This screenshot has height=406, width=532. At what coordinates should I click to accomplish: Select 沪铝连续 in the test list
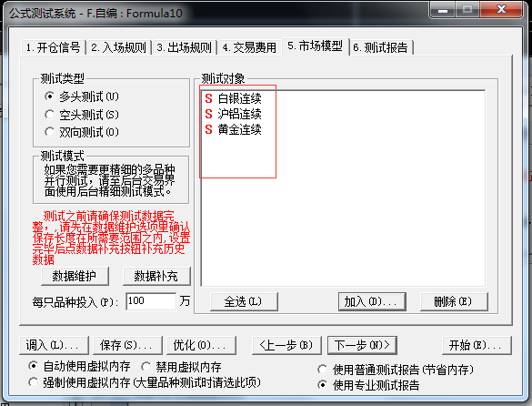tap(239, 114)
